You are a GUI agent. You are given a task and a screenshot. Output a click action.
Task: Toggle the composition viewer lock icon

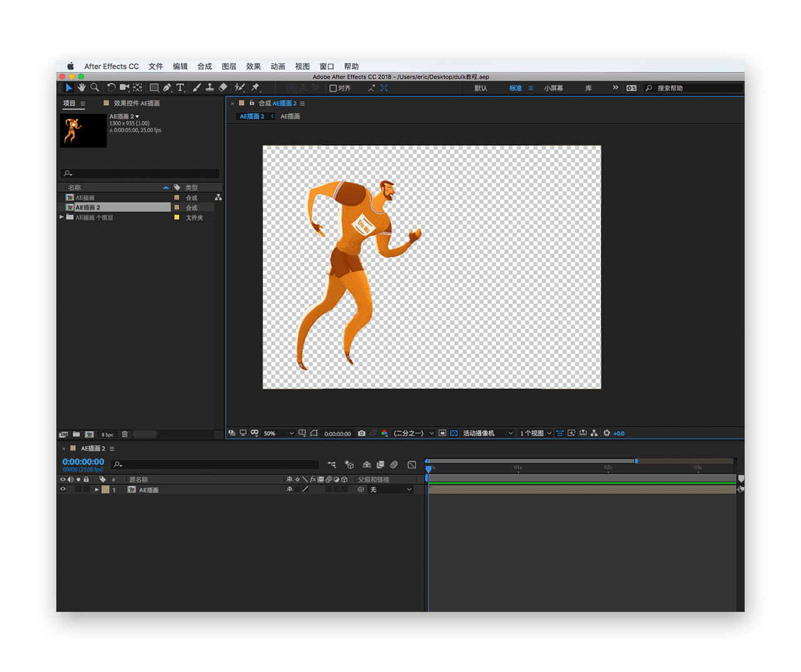pos(252,103)
